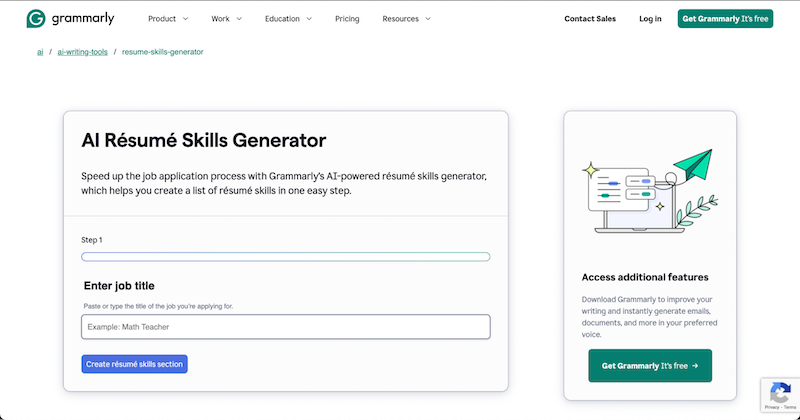Expand the Education dropdown chevron
The image size is (800, 420).
pyautogui.click(x=309, y=19)
